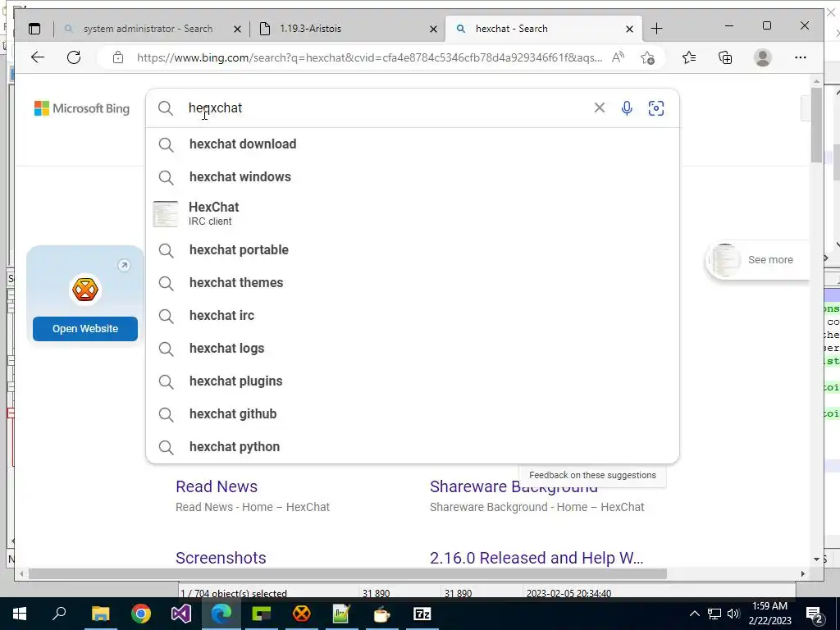Give feedback on these suggestions

tap(592, 475)
